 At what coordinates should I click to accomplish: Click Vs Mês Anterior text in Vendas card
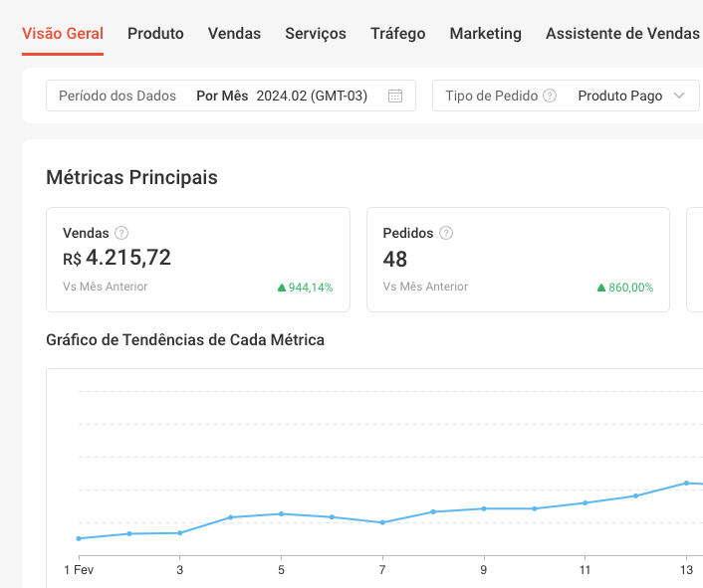coord(105,287)
